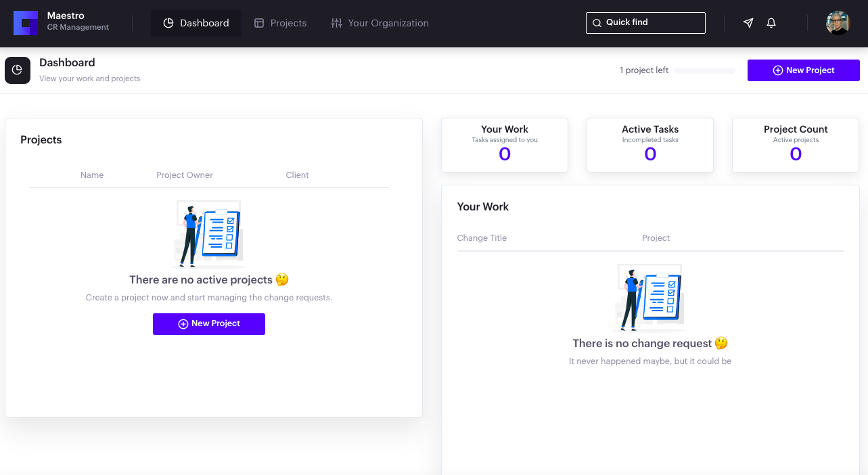Click inside the Quick find search field
Screen dimensions: 868x475
tap(645, 22)
